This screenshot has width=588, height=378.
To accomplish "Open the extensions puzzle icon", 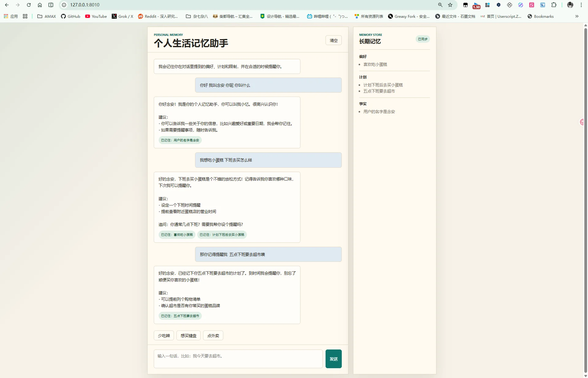I will click(554, 5).
